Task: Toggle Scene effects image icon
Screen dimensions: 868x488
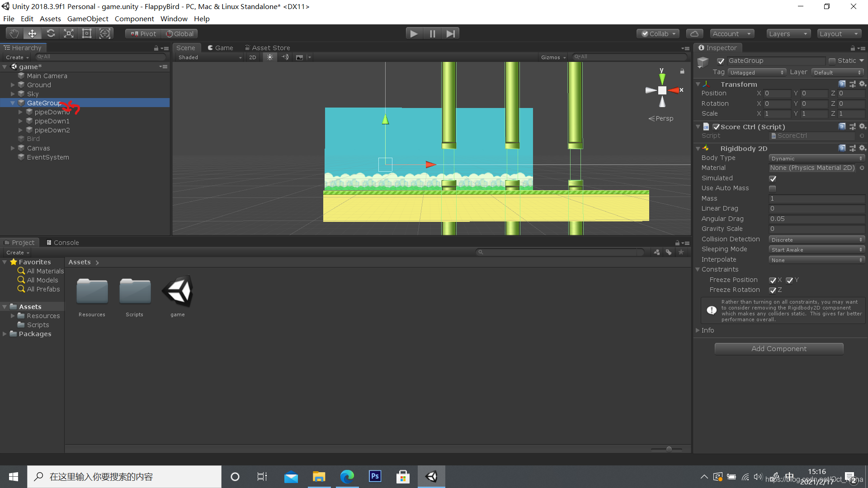Action: coord(299,57)
